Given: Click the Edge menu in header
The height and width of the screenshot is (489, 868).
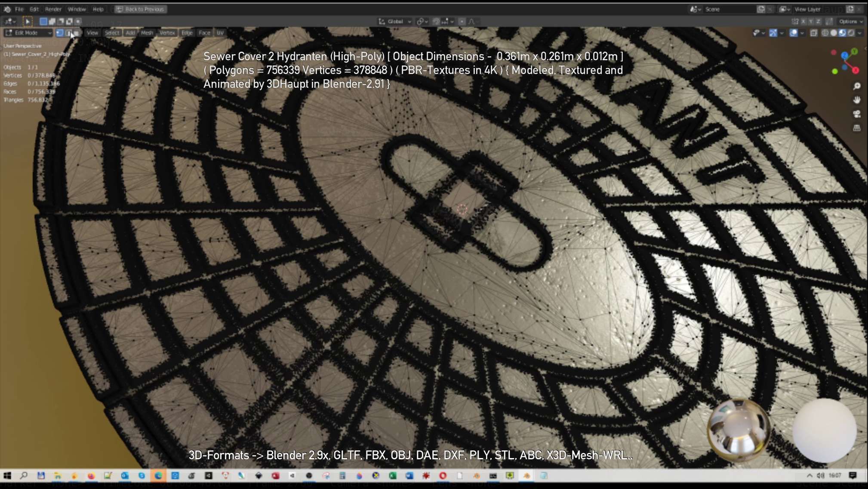Looking at the screenshot, I should [187, 33].
